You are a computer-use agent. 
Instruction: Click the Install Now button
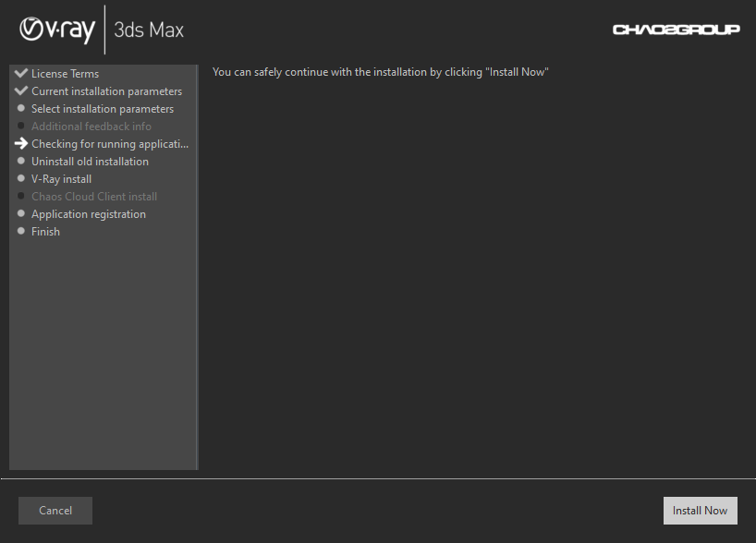tap(700, 510)
